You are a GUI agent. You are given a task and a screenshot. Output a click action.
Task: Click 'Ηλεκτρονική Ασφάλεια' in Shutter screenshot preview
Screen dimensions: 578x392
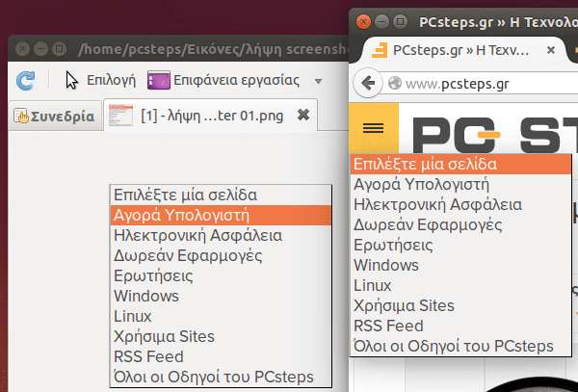pyautogui.click(x=222, y=235)
